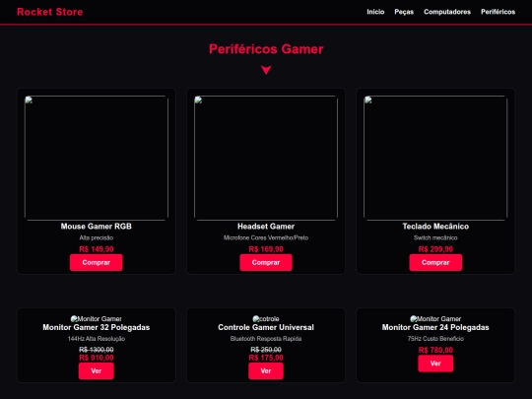Click the broken 'cotrole' image icon
Viewport: 532px width, 399px height.
click(256, 319)
